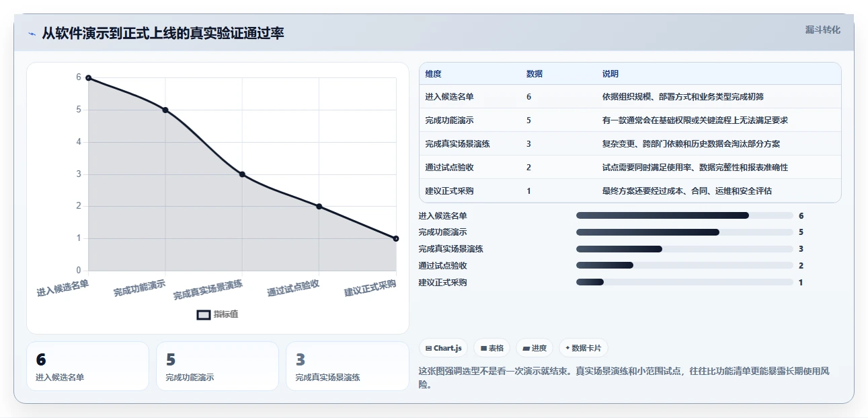Select the table cell 通过试点验收
The width and height of the screenshot is (868, 418).
(x=450, y=168)
